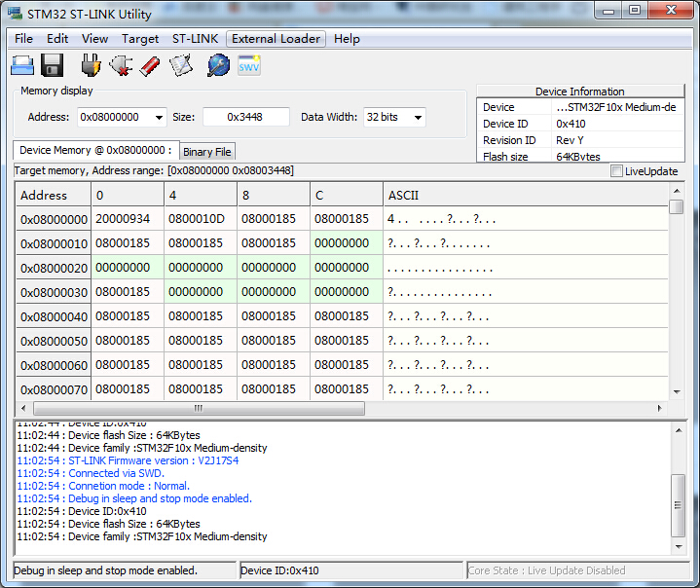Viewport: 700px width, 588px height.
Task: Click the Address column header
Action: [x=54, y=195]
